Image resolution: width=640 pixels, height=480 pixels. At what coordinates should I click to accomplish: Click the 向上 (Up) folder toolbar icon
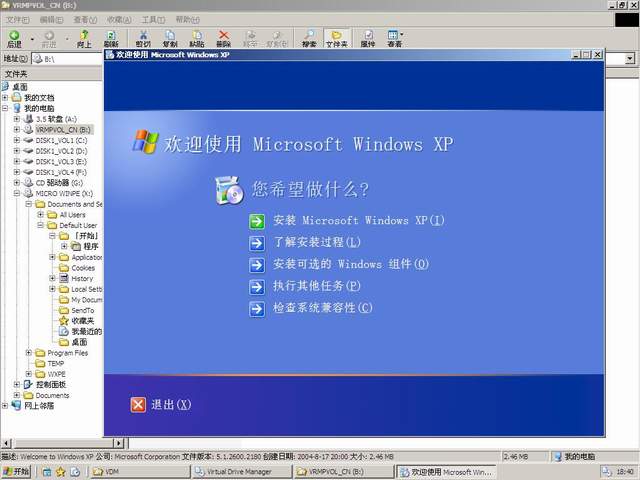(x=84, y=39)
